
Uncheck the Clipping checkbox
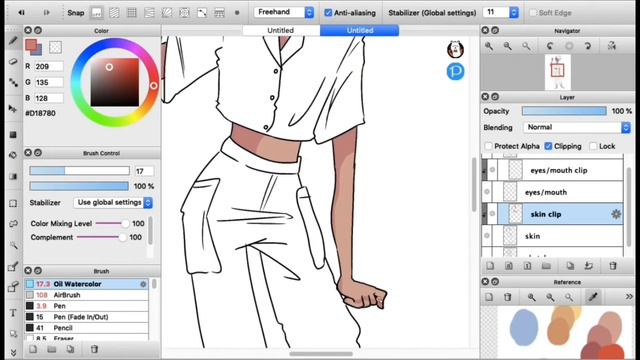[548, 146]
